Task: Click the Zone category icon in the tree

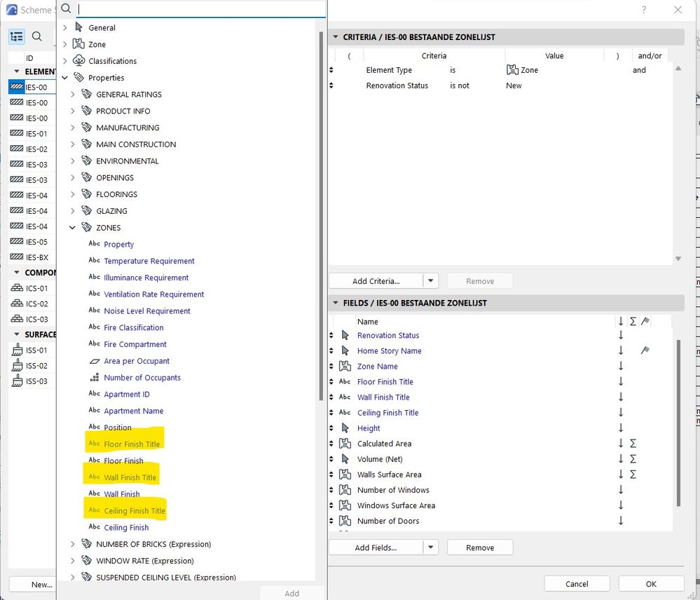Action: point(78,43)
